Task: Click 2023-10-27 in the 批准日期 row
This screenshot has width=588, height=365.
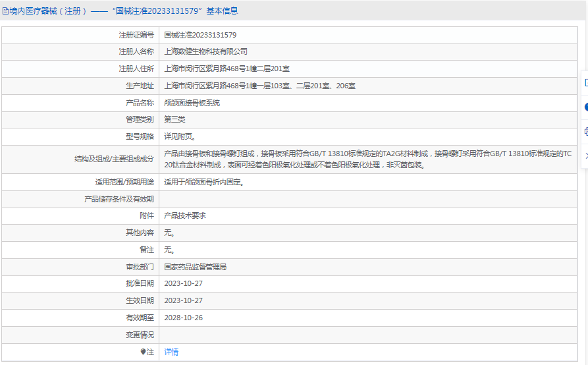Action: (x=183, y=283)
